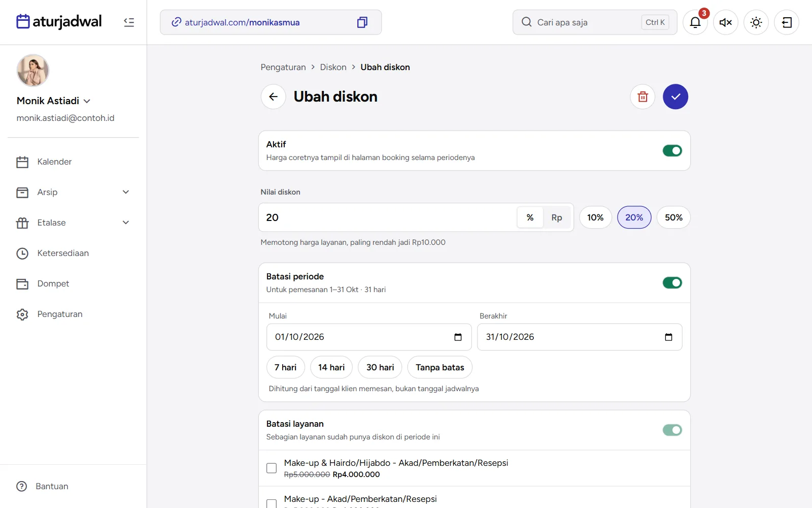Image resolution: width=812 pixels, height=508 pixels.
Task: Check the Make-up - Akad/Pemberkatan/Resepsi checkbox
Action: (x=272, y=504)
